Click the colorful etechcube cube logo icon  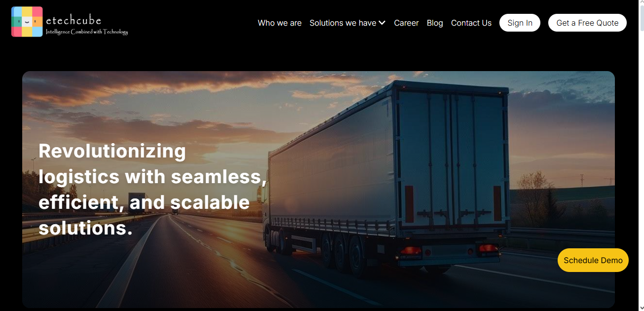(27, 22)
